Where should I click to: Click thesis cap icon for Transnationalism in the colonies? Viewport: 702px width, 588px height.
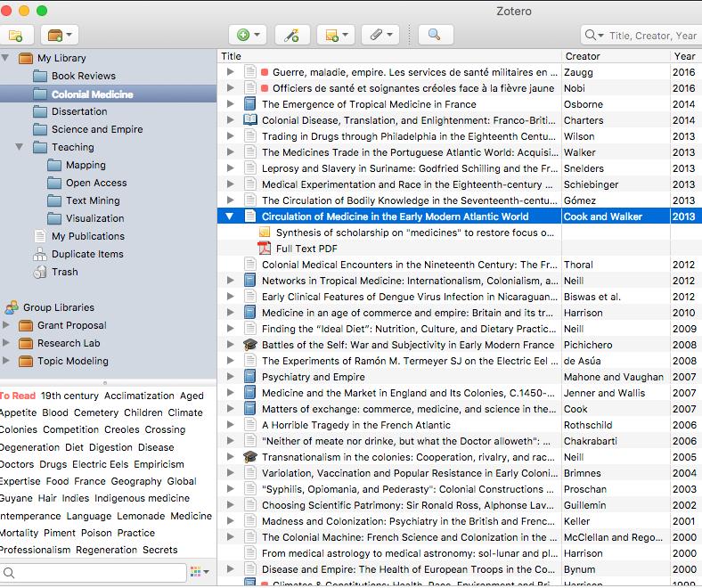pos(249,457)
